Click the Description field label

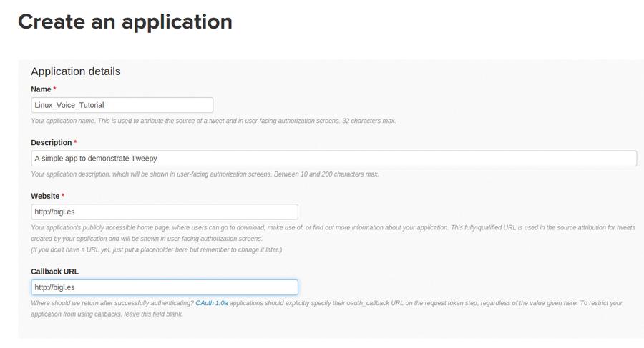coord(52,142)
